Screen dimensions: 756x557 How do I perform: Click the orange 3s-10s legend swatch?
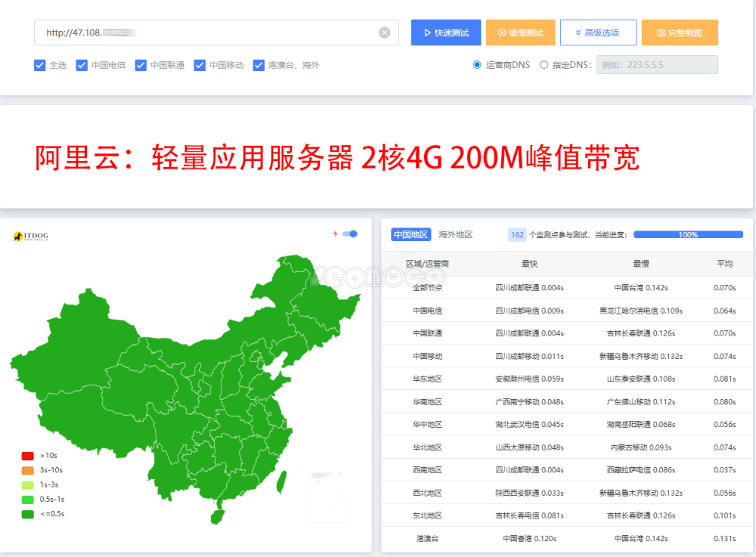pyautogui.click(x=28, y=470)
